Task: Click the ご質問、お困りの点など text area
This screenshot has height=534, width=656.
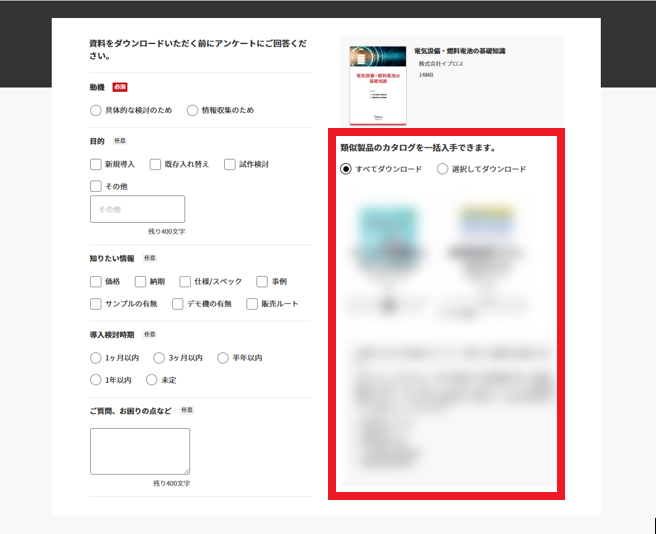Action: tap(140, 451)
